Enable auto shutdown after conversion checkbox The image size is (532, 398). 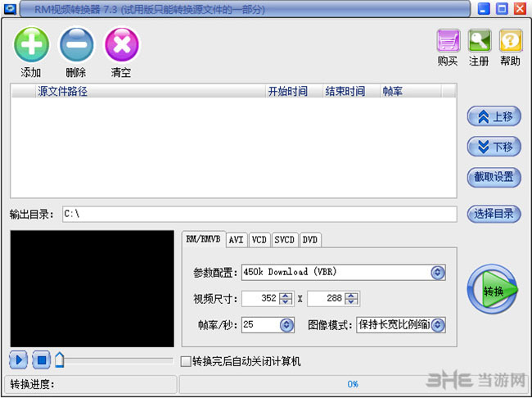(x=186, y=361)
